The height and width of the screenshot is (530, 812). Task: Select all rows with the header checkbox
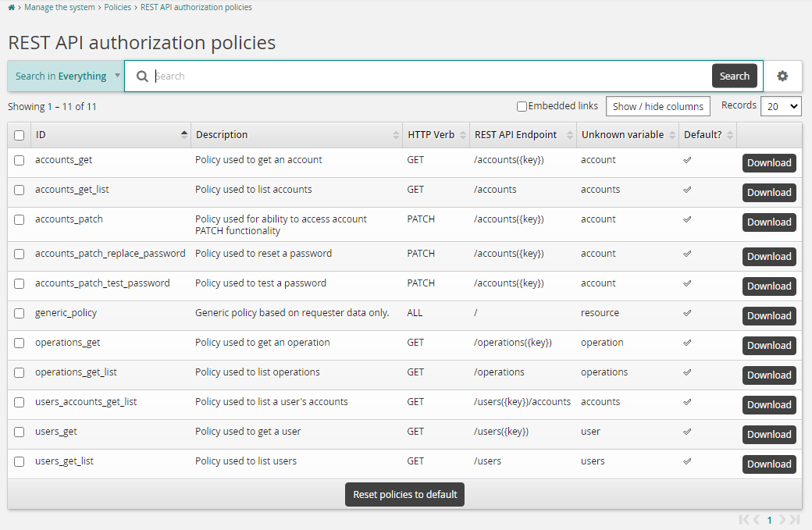click(19, 135)
